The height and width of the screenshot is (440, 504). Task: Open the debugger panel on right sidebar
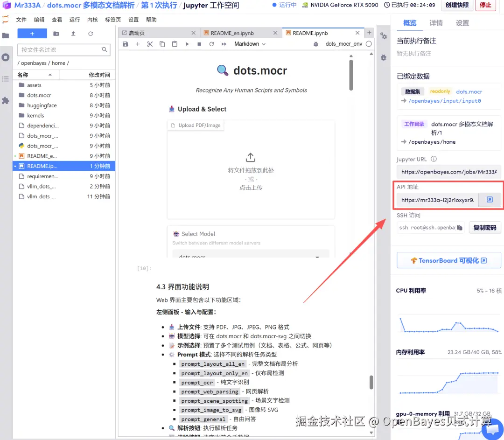384,58
